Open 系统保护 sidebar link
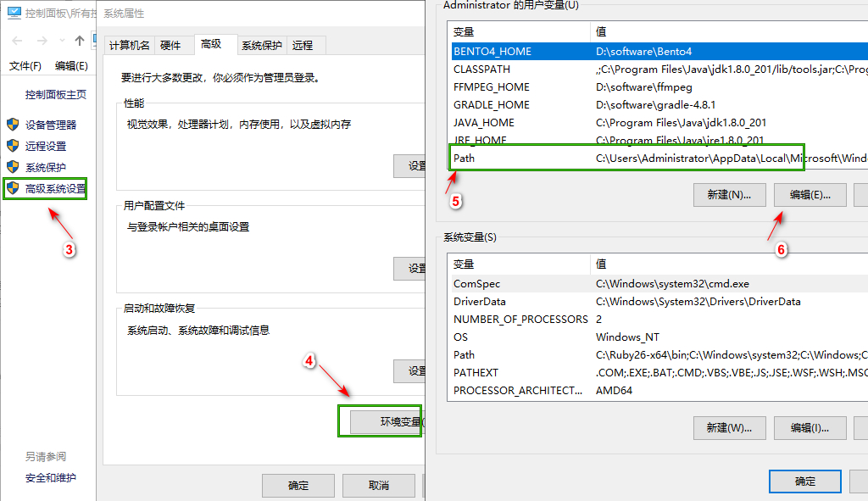The width and height of the screenshot is (868, 501). click(x=46, y=167)
